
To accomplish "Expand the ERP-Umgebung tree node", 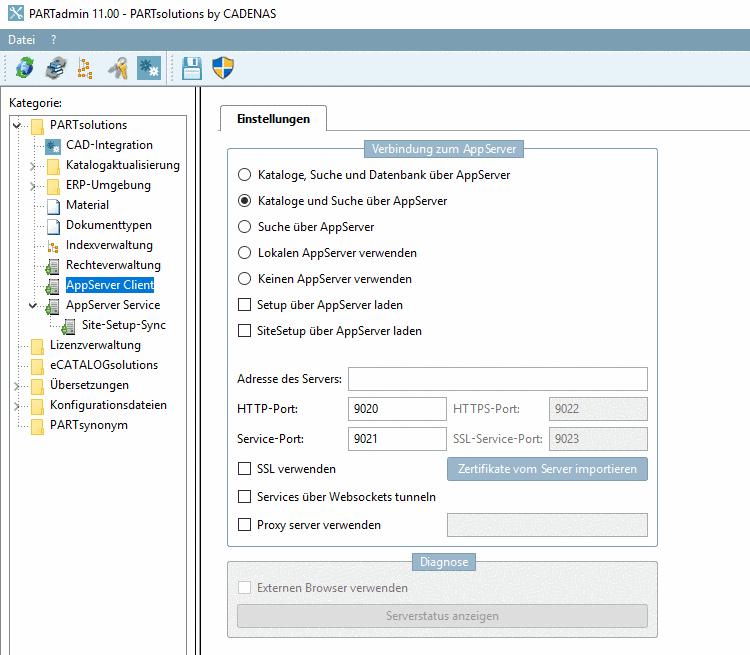I will 33,186.
